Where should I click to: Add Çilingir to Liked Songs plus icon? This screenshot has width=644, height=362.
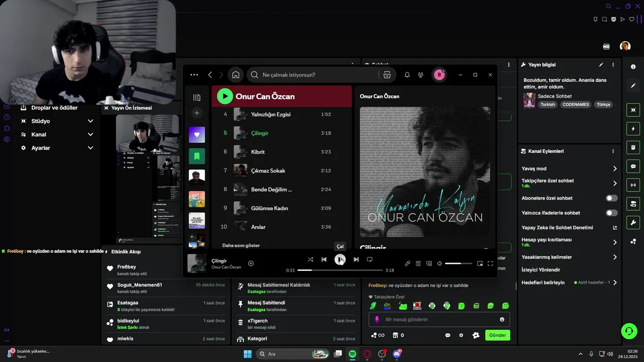(251, 263)
